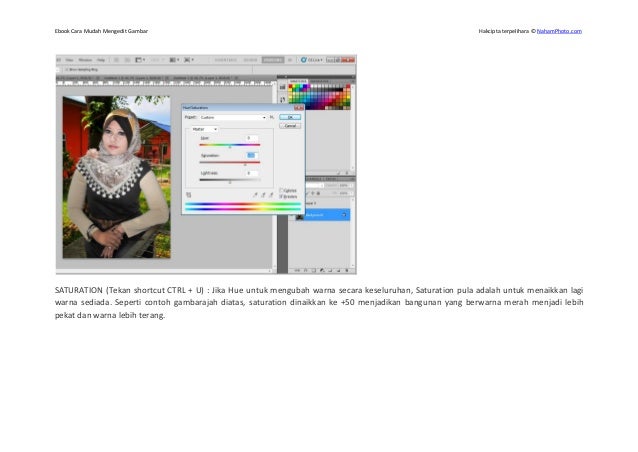The width and height of the screenshot is (638, 452).
Task: Click the Saturation slider track
Action: pyautogui.click(x=229, y=162)
